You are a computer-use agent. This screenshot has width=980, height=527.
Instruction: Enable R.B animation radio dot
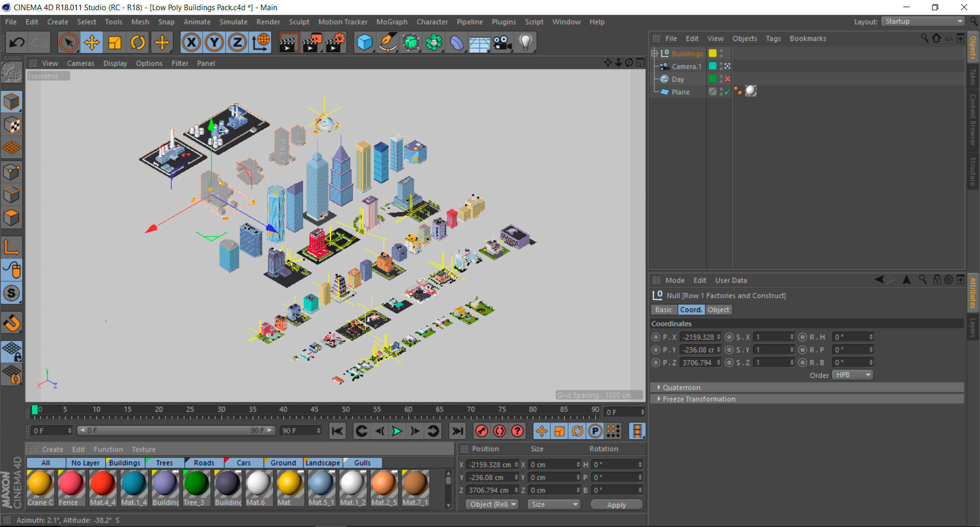tap(803, 363)
